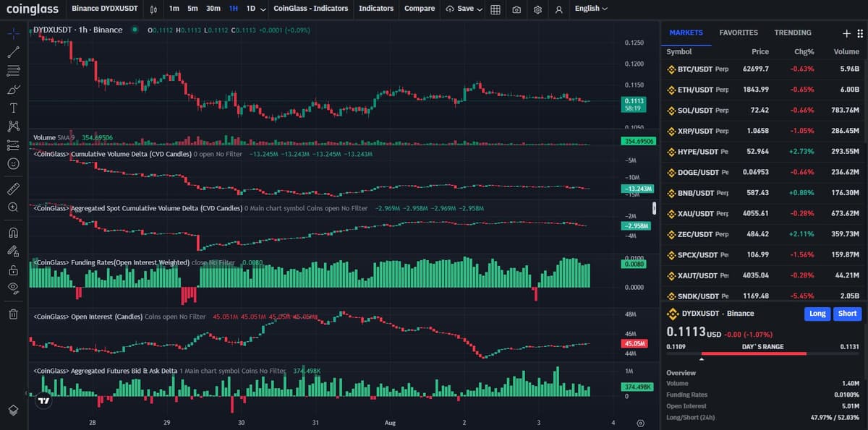The height and width of the screenshot is (430, 868).
Task: Click the Short button
Action: pos(847,314)
